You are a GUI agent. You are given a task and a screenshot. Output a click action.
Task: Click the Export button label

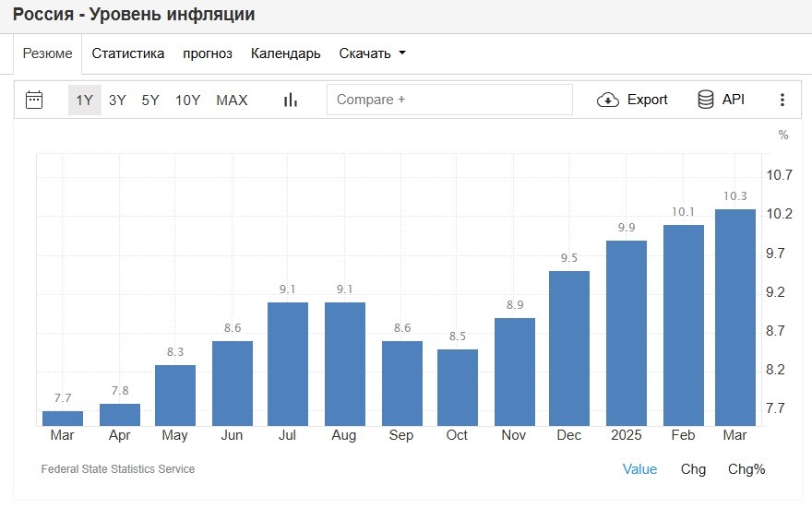[648, 100]
